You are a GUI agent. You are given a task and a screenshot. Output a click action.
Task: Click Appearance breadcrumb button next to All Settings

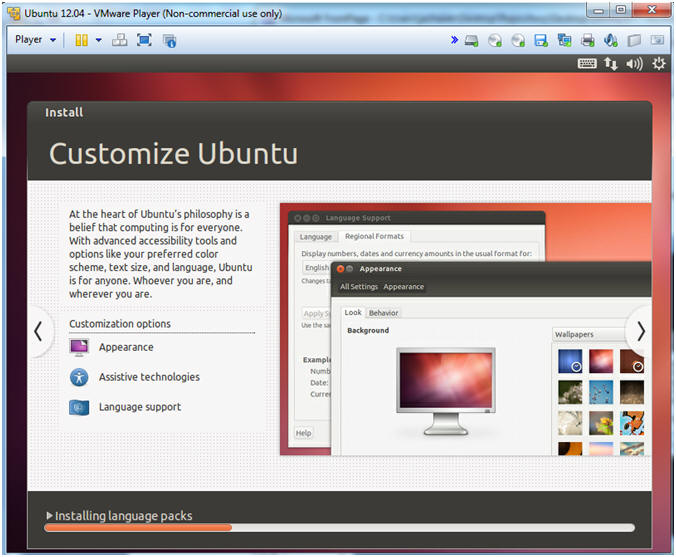point(403,287)
